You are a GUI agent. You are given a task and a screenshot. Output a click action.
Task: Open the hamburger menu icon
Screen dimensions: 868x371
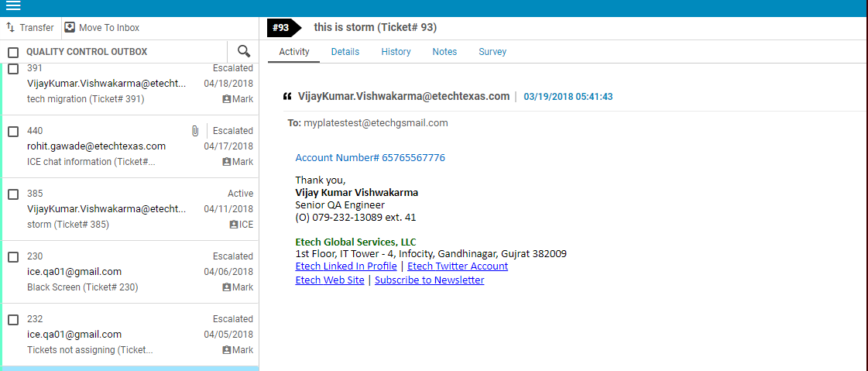(x=12, y=6)
